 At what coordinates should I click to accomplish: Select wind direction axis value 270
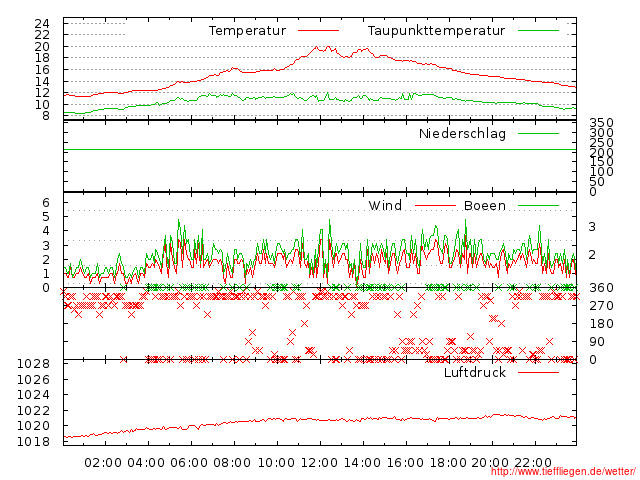click(x=602, y=306)
